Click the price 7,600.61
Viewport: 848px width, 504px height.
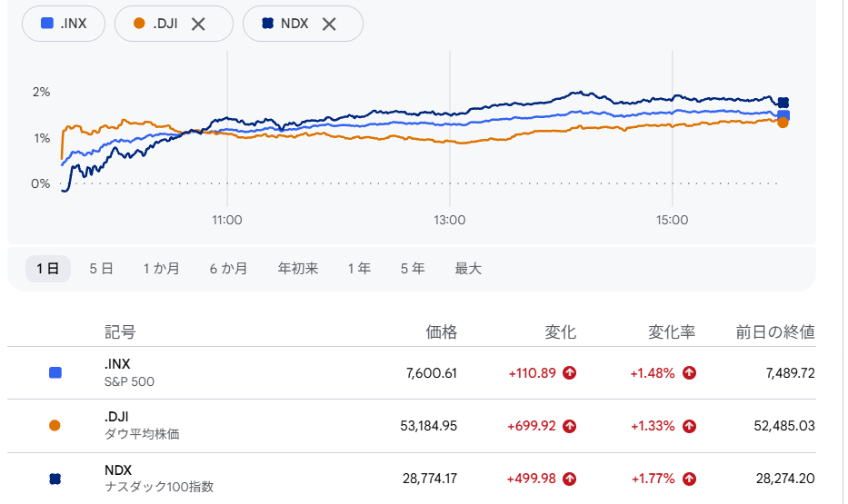pyautogui.click(x=432, y=373)
